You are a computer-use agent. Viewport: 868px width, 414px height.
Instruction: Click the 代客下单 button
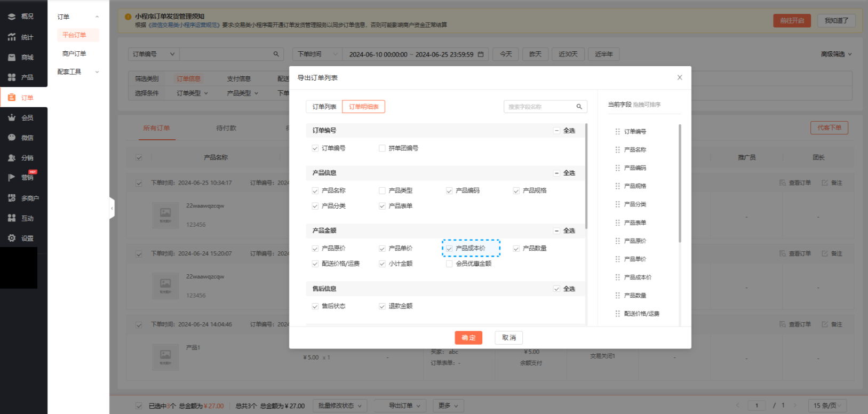point(829,128)
